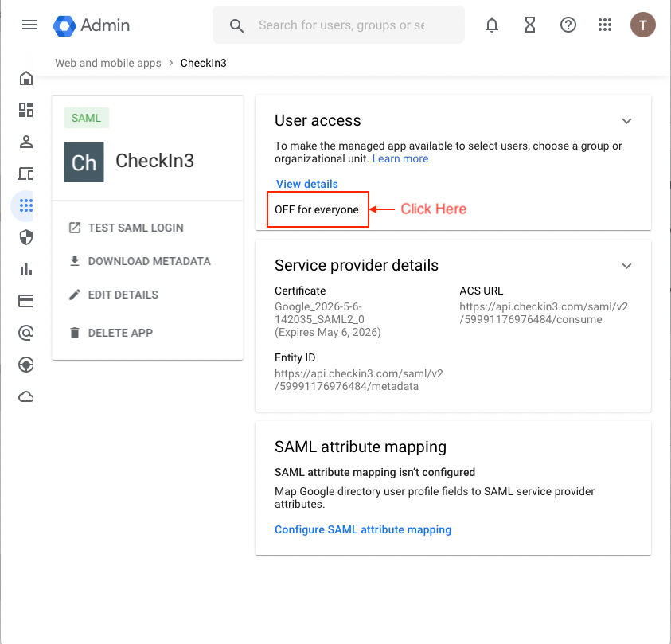Screen dimensions: 671x644
Task: Open Devices in the sidebar
Action: tap(25, 174)
